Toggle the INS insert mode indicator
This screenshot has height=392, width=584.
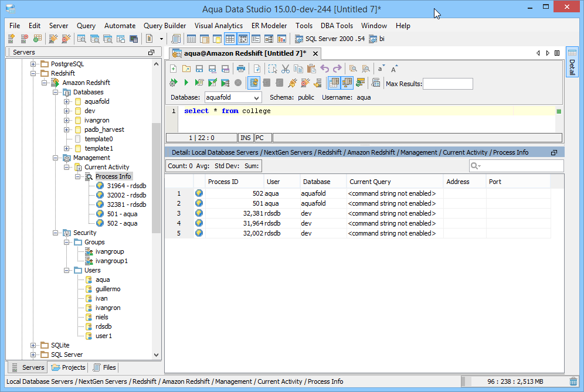tap(246, 138)
